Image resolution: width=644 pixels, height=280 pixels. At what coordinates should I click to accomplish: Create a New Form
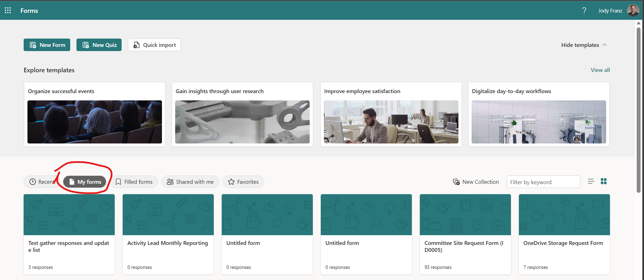point(47,45)
